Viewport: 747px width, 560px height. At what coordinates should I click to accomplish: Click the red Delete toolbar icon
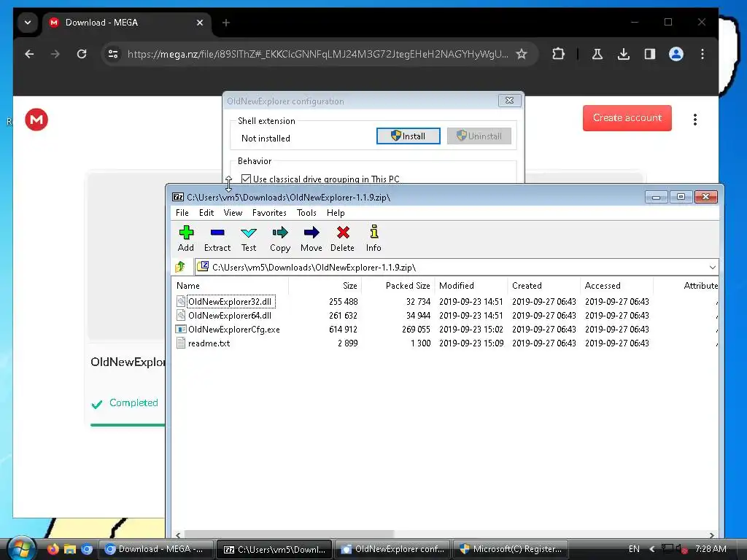click(x=343, y=238)
